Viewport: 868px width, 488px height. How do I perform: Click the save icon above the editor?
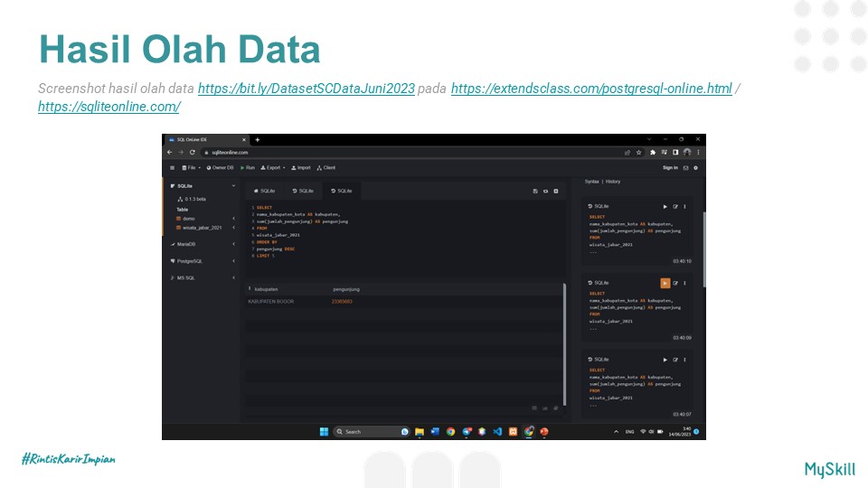tap(535, 192)
